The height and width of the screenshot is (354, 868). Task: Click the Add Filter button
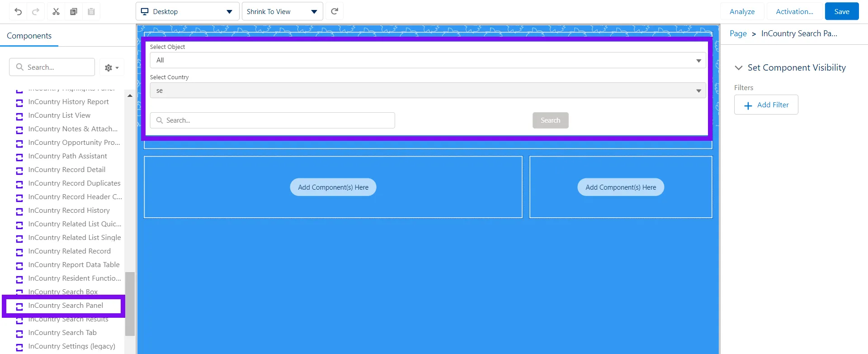click(766, 105)
